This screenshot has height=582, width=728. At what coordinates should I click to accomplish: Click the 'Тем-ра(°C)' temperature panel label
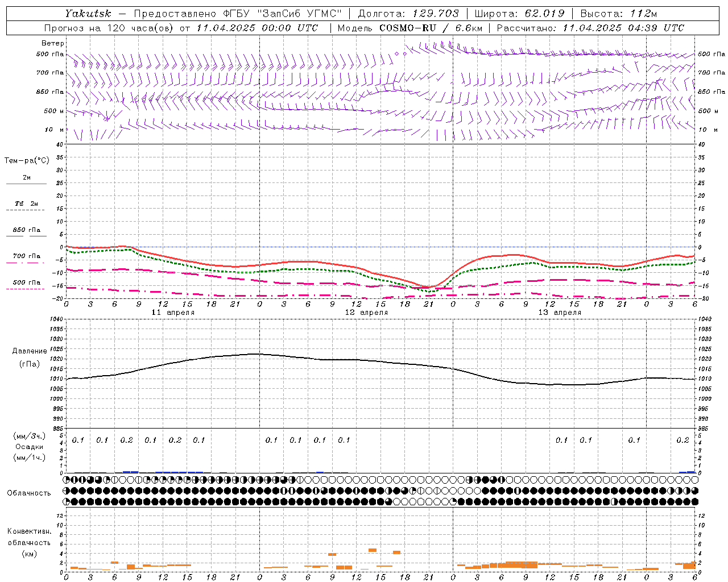click(x=27, y=161)
